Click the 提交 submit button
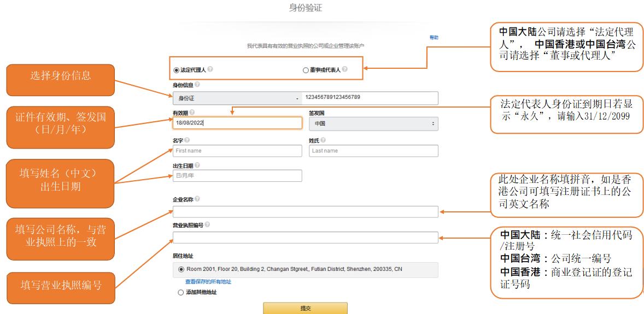Viewport: 644px width, 314px height. [x=305, y=308]
